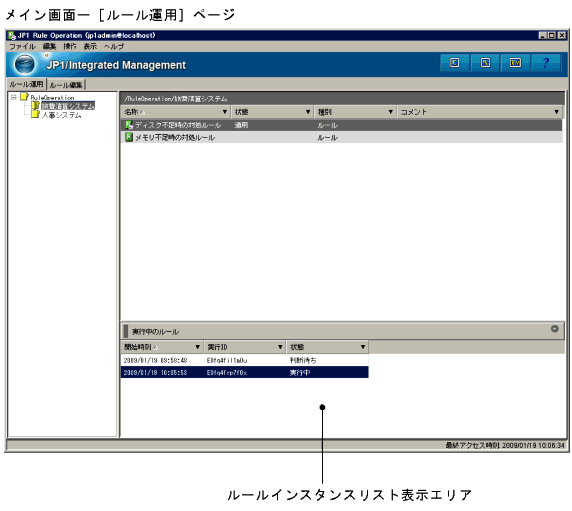This screenshot has height=511, width=572.
Task: Click the 実行中のルール panel title
Action: coord(155,332)
